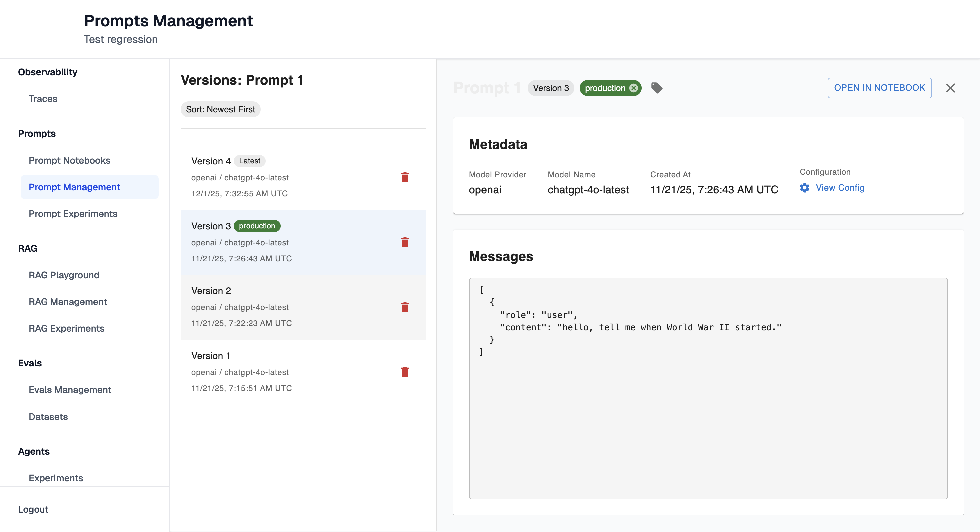This screenshot has height=532, width=980.
Task: Delete Version 4 using trash icon
Action: point(405,177)
